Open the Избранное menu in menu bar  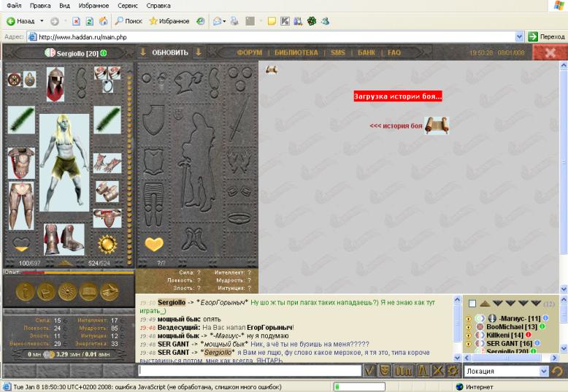click(x=93, y=6)
